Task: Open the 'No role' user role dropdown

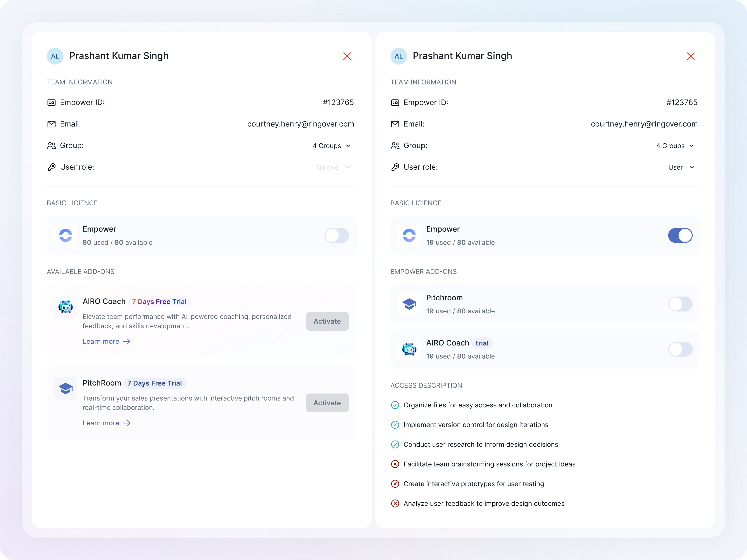Action: 333,168
